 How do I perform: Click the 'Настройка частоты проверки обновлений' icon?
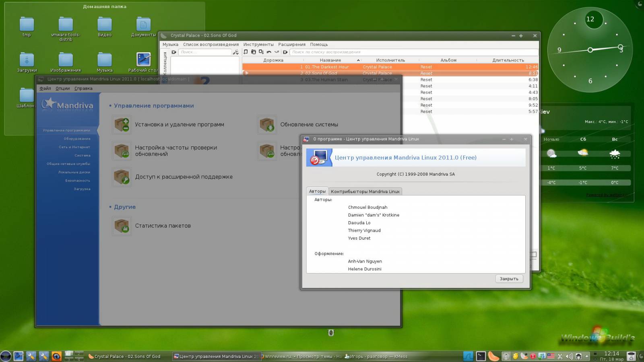(x=122, y=151)
